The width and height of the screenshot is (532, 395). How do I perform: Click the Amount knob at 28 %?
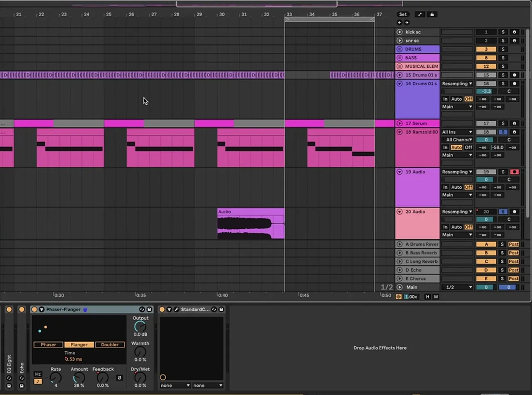[79, 378]
